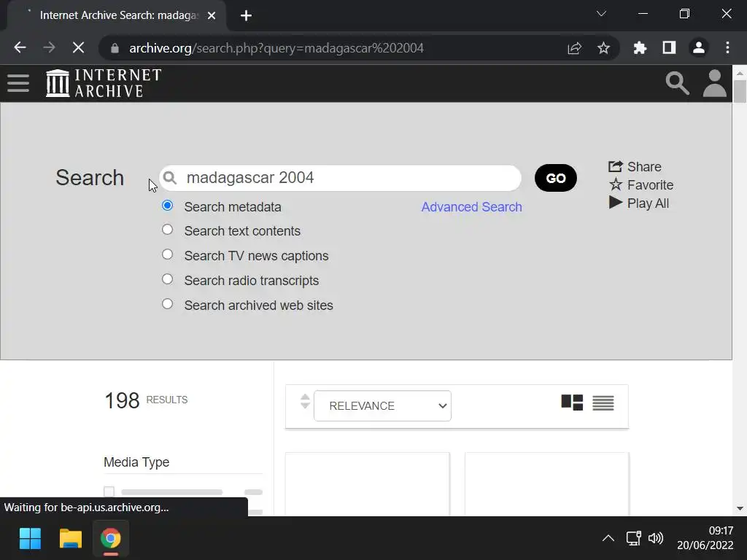
Task: Switch to tile view layout
Action: coord(572,402)
